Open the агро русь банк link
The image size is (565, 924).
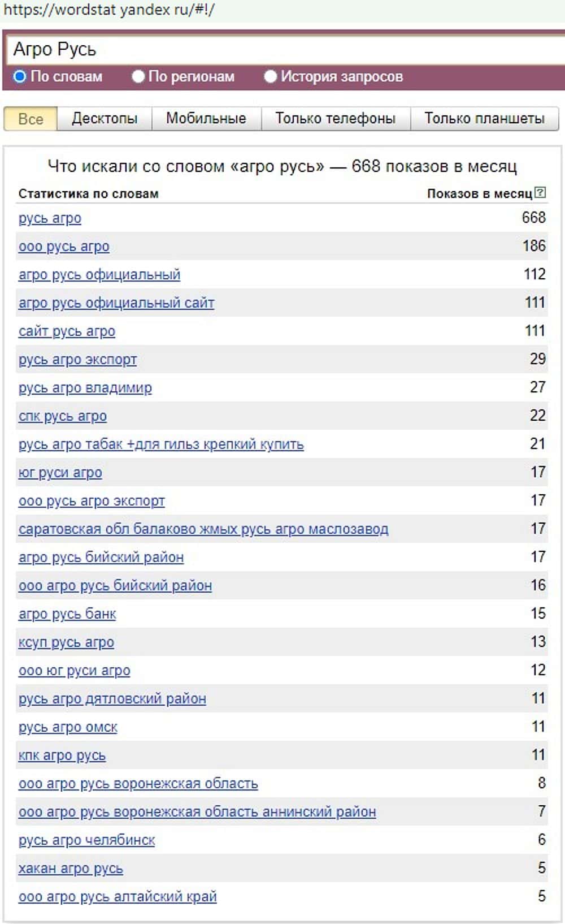67,614
